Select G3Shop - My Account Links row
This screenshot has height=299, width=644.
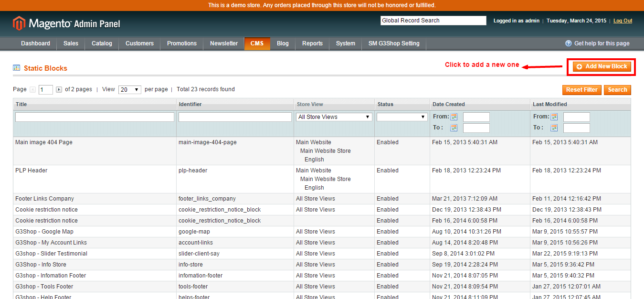[322, 243]
